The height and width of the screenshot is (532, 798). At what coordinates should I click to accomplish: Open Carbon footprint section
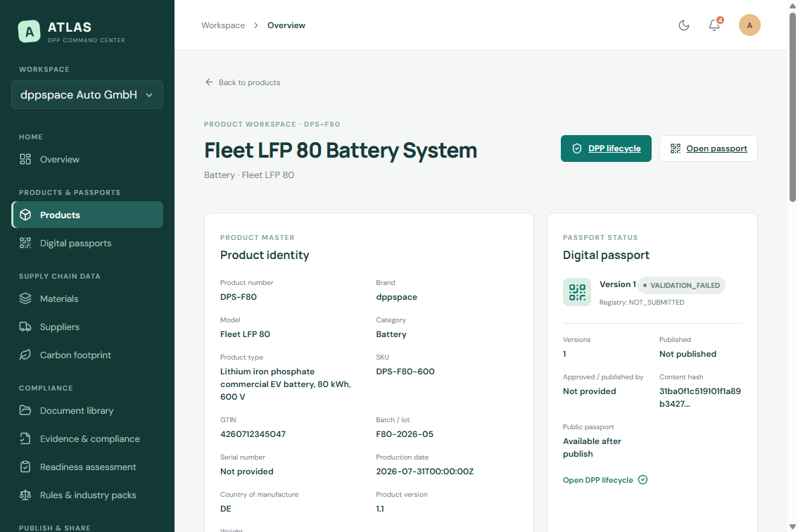pyautogui.click(x=87, y=355)
